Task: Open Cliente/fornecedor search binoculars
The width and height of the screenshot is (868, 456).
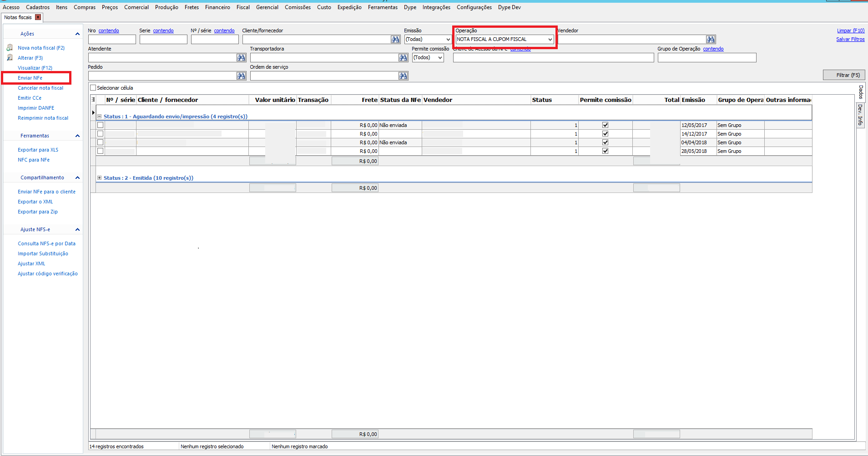Action: click(395, 40)
